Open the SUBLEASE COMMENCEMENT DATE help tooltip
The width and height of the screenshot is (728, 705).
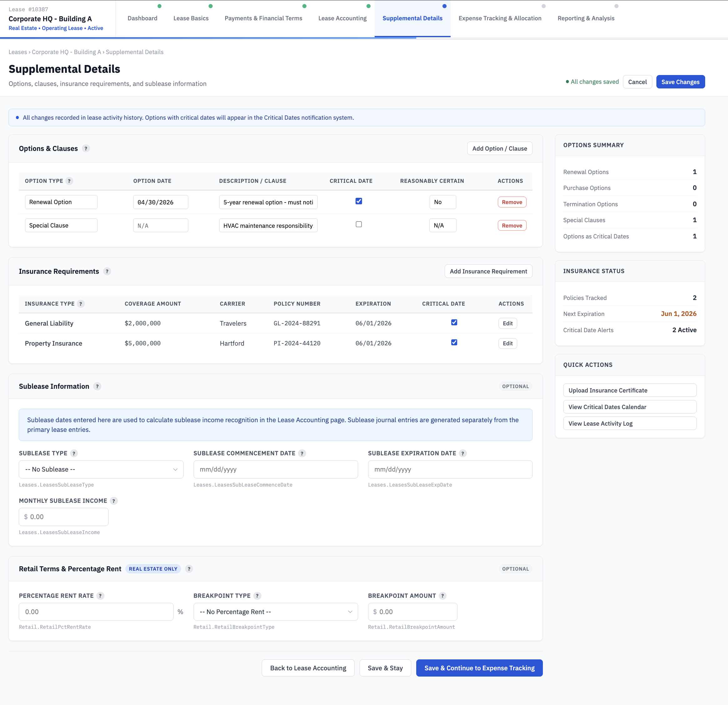coord(302,453)
